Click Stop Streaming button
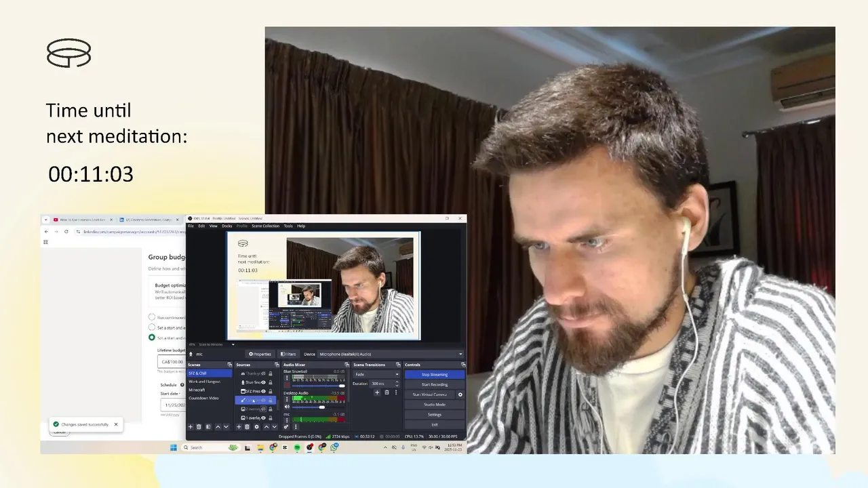This screenshot has width=868, height=488. (x=435, y=374)
